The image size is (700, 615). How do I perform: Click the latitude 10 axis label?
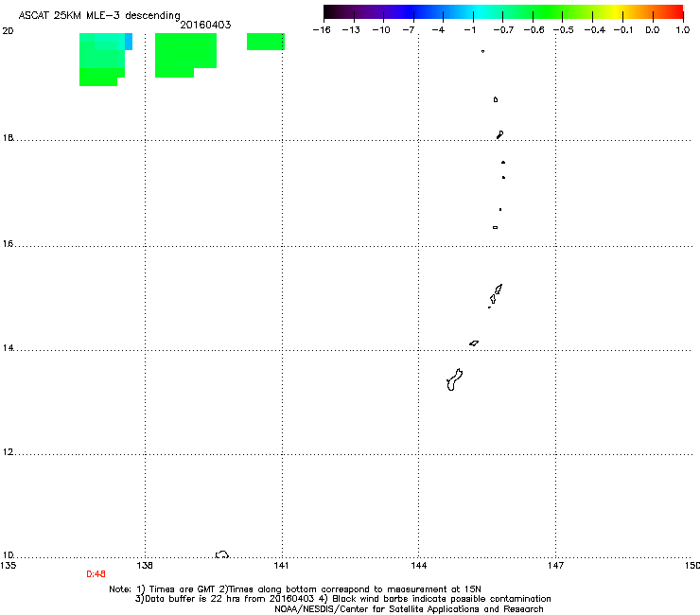(8, 555)
